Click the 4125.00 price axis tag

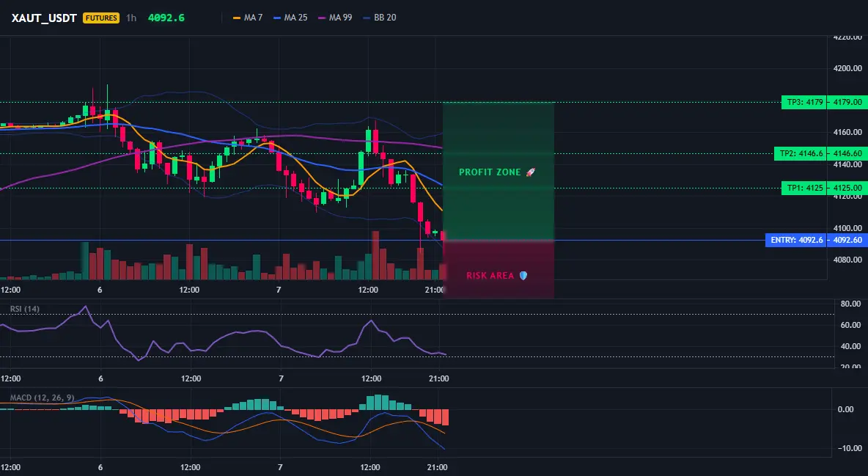click(847, 188)
